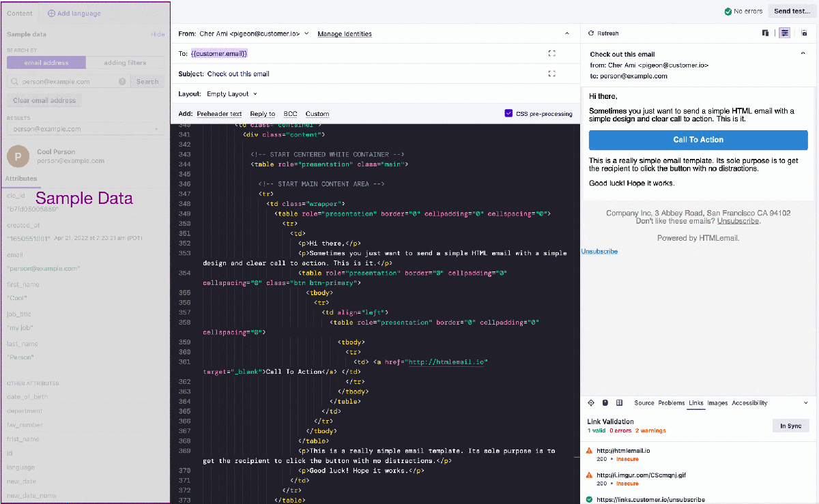Select the Attributes tab in Sample data
819x504 pixels.
pos(21,179)
